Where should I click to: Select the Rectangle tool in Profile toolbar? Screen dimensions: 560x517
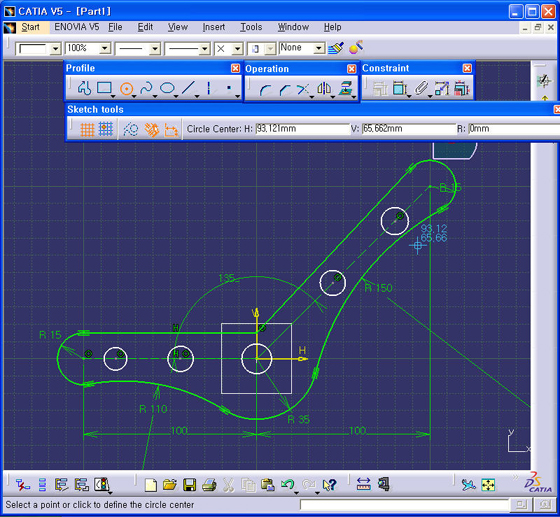coord(104,88)
